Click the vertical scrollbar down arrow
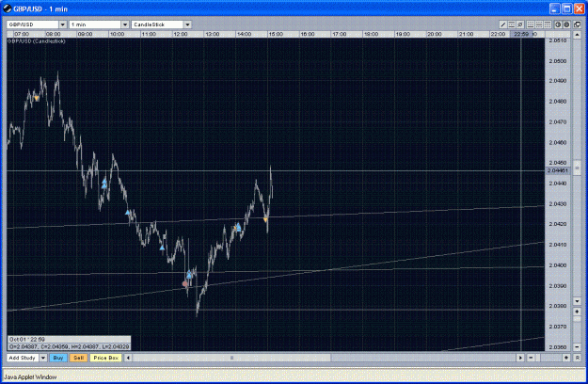Image resolution: width=588 pixels, height=384 pixels. (x=577, y=301)
